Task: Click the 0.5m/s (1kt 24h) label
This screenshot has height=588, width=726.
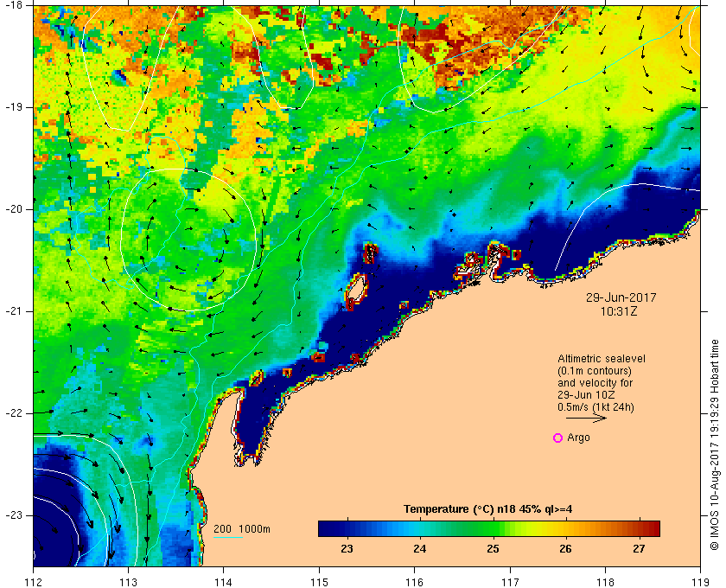Action: click(595, 407)
